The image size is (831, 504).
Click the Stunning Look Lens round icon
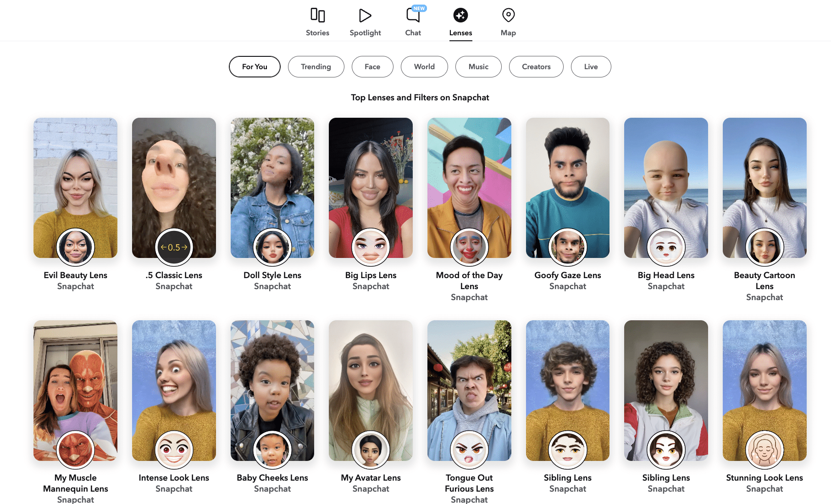765,450
